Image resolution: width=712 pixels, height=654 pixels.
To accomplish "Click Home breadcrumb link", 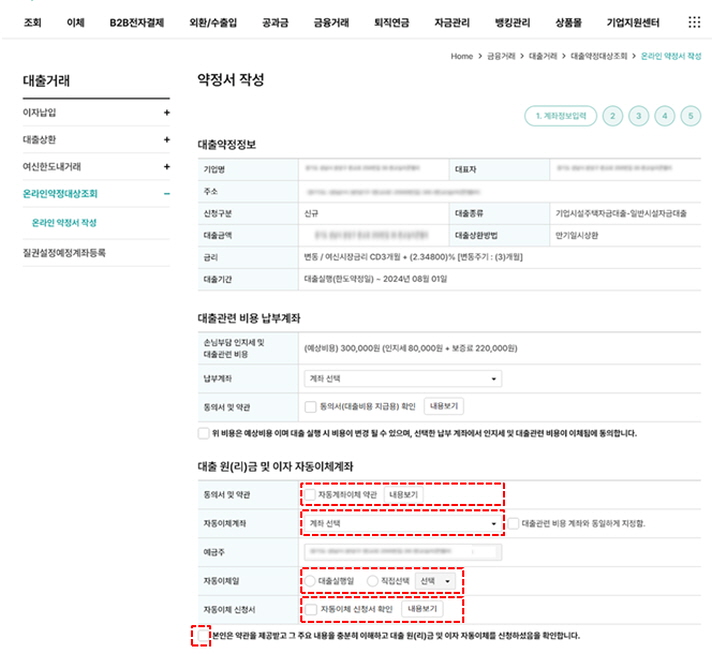I will (461, 57).
